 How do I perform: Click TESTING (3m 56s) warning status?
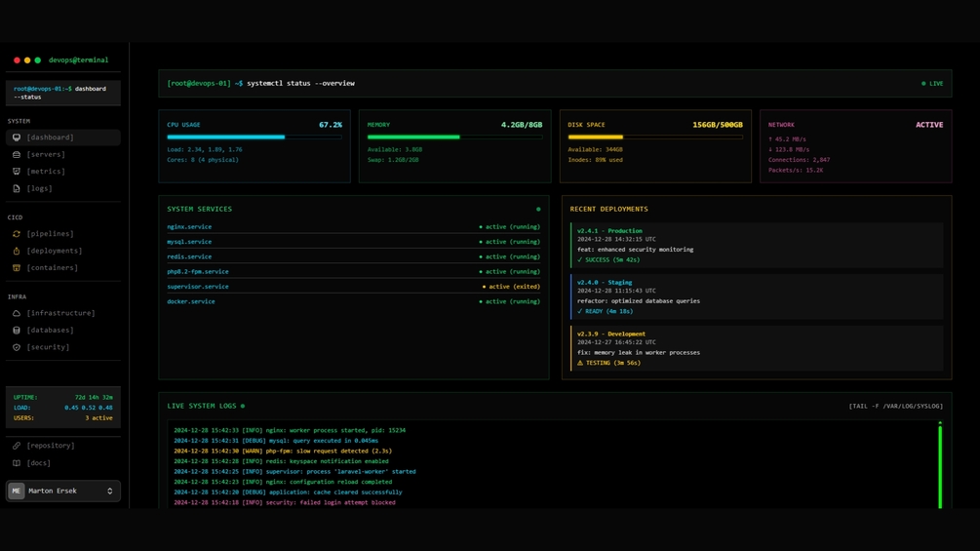coord(608,363)
